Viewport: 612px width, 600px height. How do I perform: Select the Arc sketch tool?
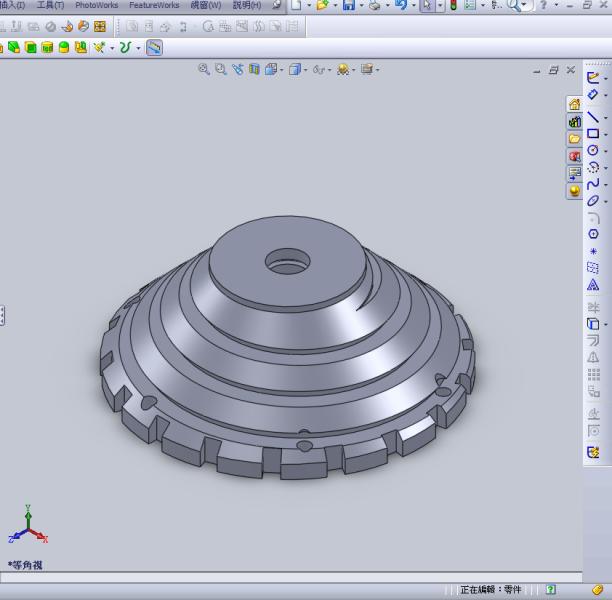[593, 167]
